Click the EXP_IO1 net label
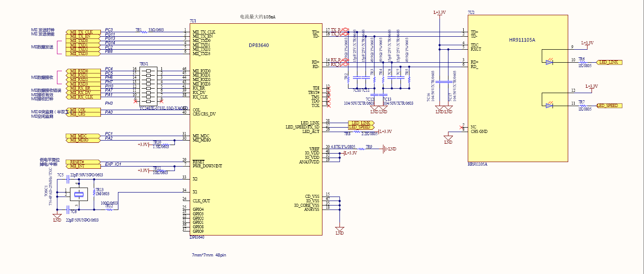This screenshot has height=274, width=644. tap(113, 164)
